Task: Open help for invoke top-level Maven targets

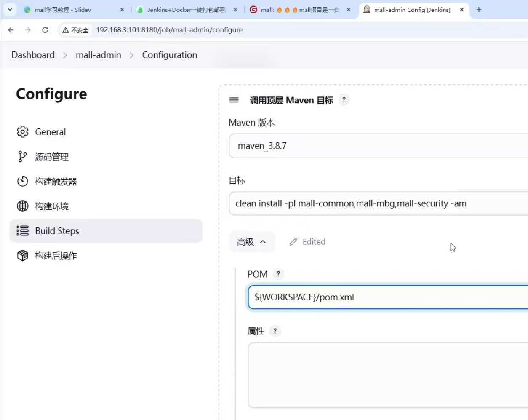Action: pyautogui.click(x=344, y=100)
